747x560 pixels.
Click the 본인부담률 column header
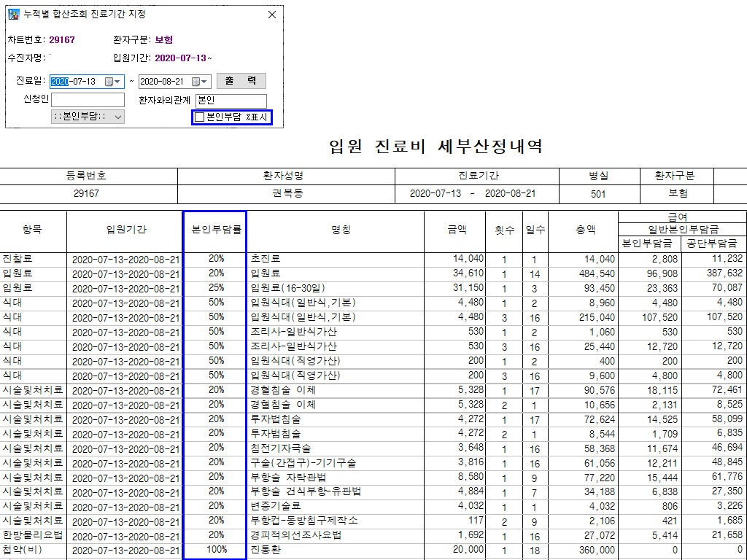point(214,230)
